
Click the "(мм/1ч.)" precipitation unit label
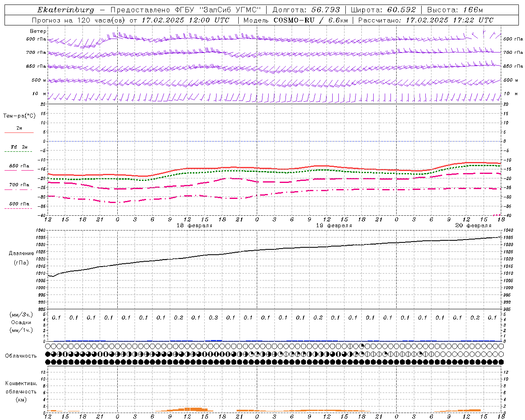(x=21, y=330)
